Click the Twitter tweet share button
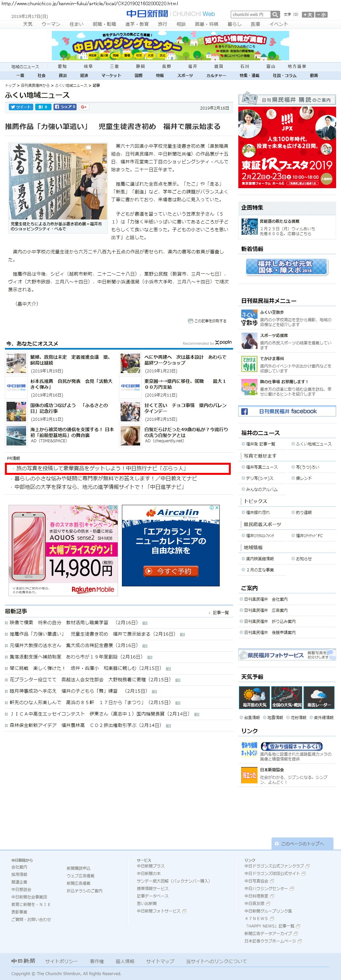 (x=21, y=107)
